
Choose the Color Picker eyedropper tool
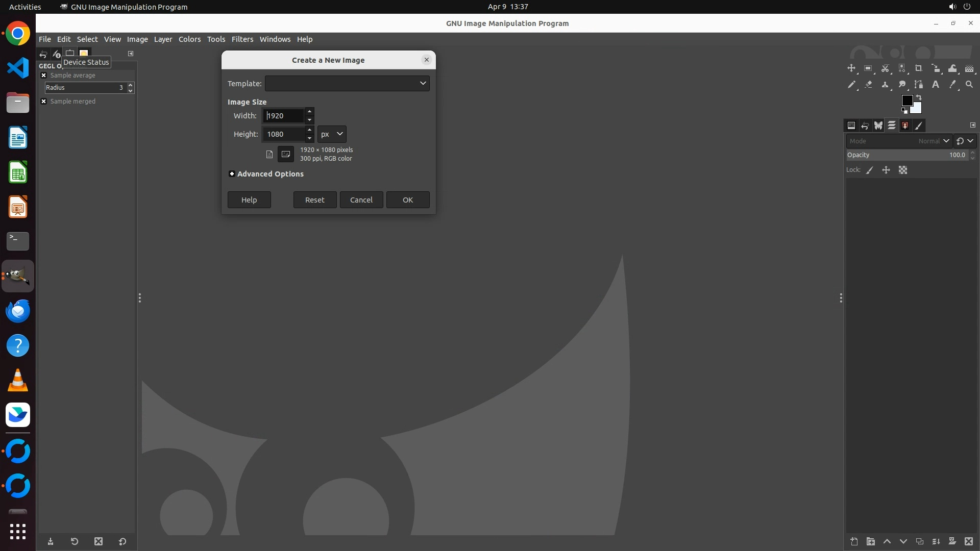pyautogui.click(x=952, y=85)
